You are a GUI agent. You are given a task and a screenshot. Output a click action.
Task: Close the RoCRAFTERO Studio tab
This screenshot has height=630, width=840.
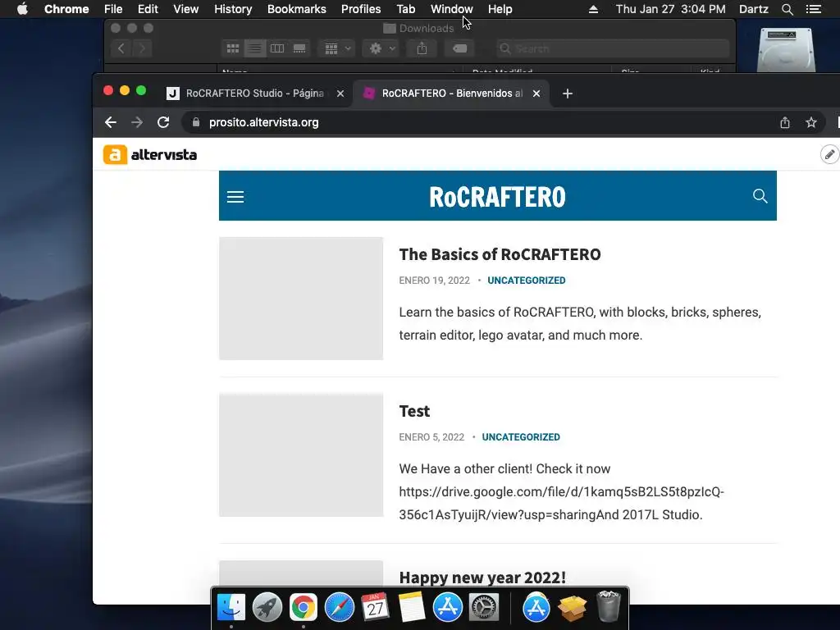pyautogui.click(x=340, y=94)
